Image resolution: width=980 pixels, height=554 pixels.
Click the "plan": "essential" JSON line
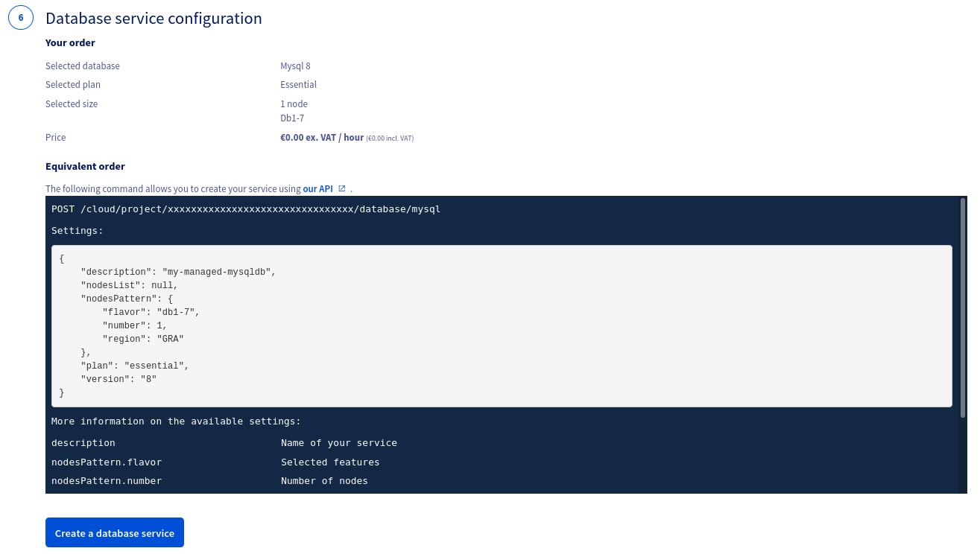135,366
